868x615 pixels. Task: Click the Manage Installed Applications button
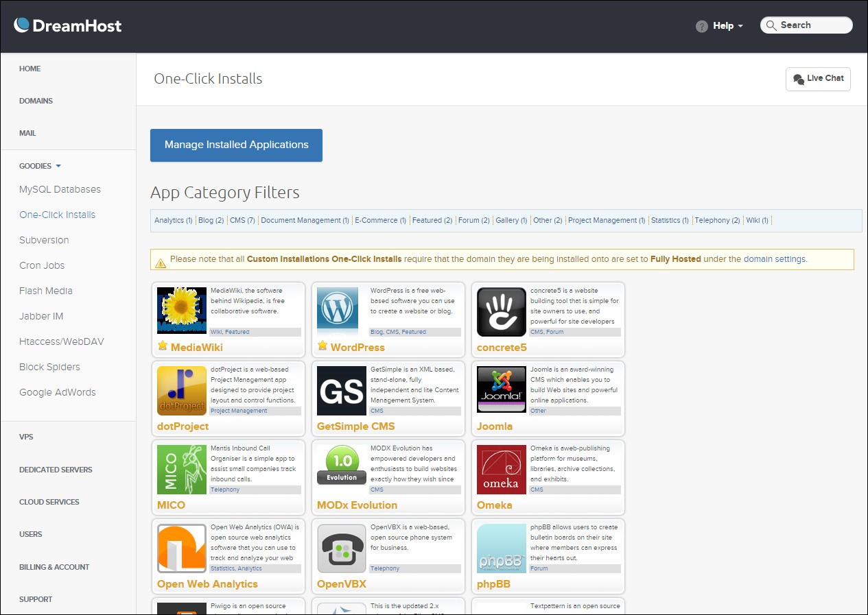click(236, 145)
